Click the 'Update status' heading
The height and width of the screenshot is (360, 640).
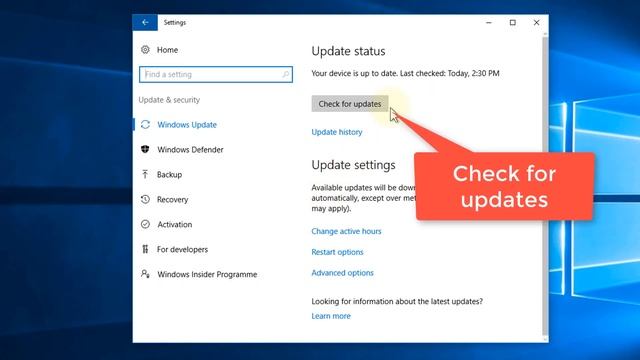click(348, 51)
